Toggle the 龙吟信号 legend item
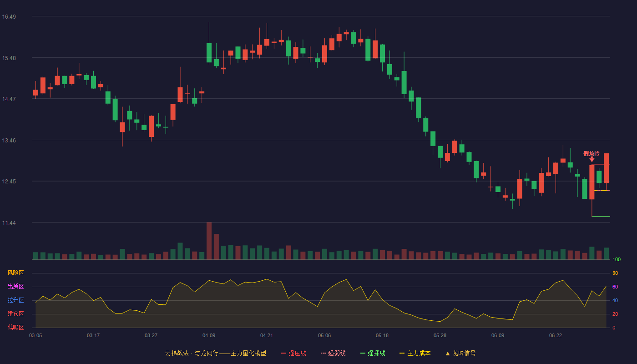The image size is (637, 364). pyautogui.click(x=460, y=353)
